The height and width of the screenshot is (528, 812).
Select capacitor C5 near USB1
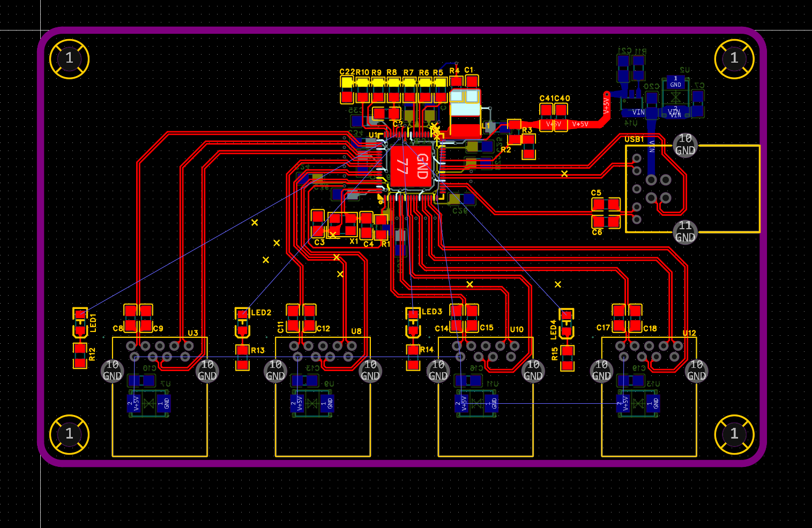606,204
